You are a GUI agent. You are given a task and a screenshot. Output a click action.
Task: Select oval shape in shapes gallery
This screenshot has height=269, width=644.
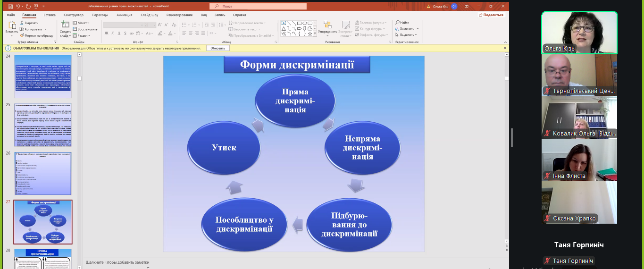point(305,23)
